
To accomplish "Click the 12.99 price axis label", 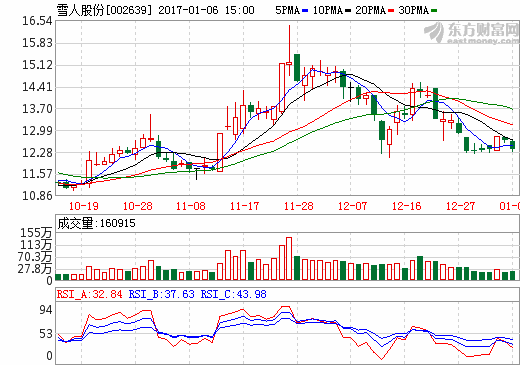I will 37,131.
